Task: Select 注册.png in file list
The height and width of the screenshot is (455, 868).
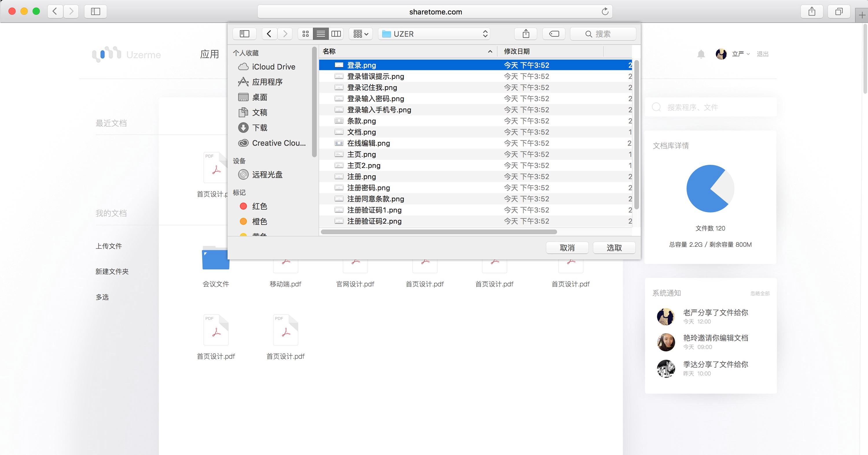Action: [x=361, y=176]
